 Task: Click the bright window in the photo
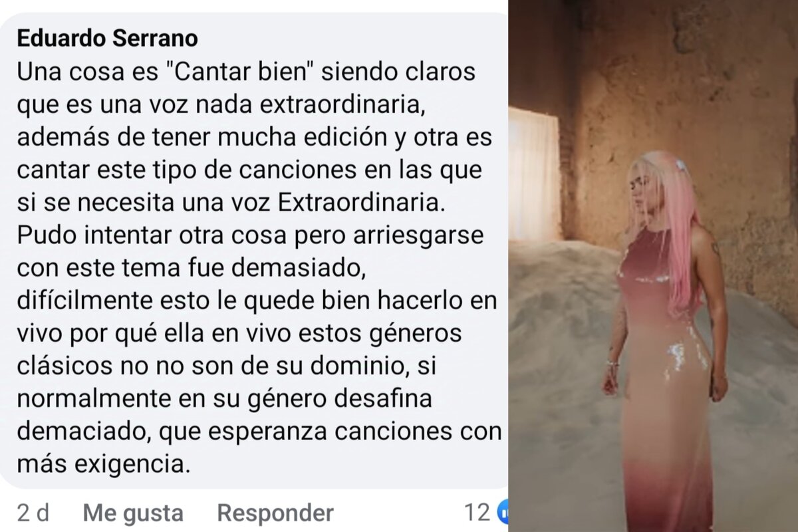click(x=535, y=173)
